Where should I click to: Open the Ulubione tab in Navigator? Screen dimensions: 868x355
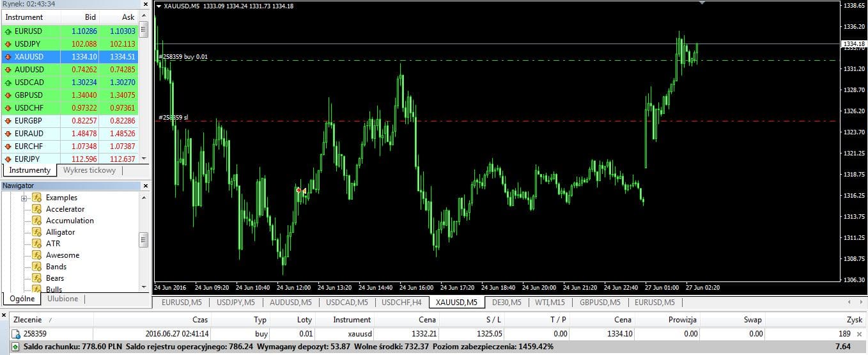[x=63, y=299]
